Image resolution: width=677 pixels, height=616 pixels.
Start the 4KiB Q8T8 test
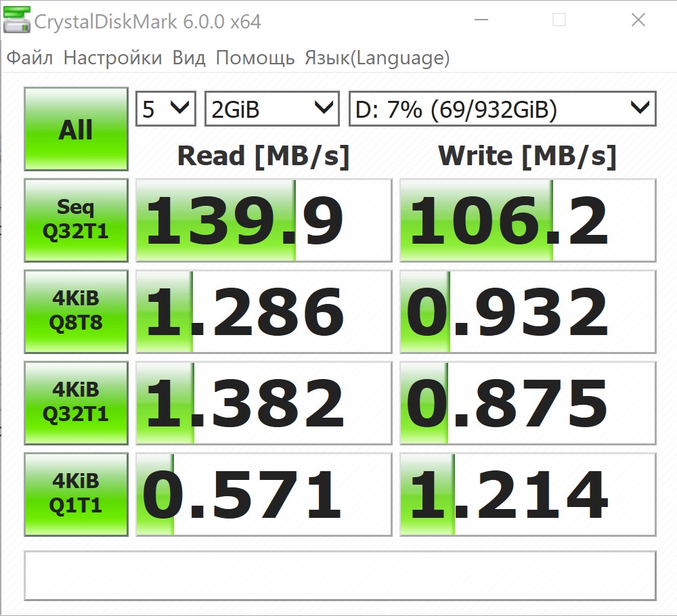tap(76, 311)
